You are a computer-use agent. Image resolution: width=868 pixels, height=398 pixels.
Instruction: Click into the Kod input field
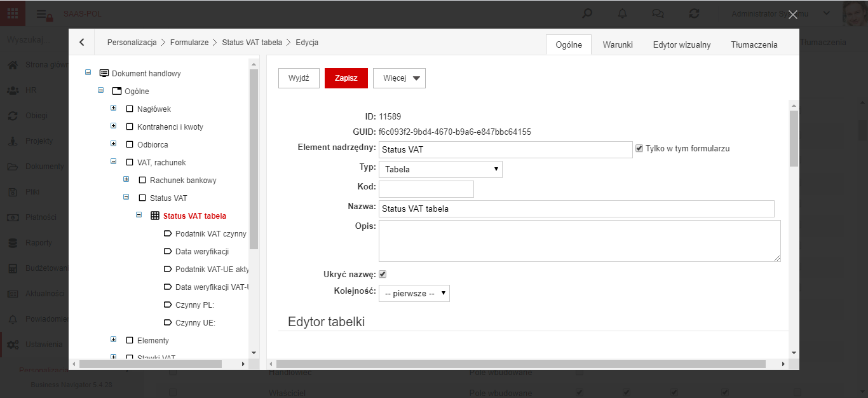pos(426,189)
